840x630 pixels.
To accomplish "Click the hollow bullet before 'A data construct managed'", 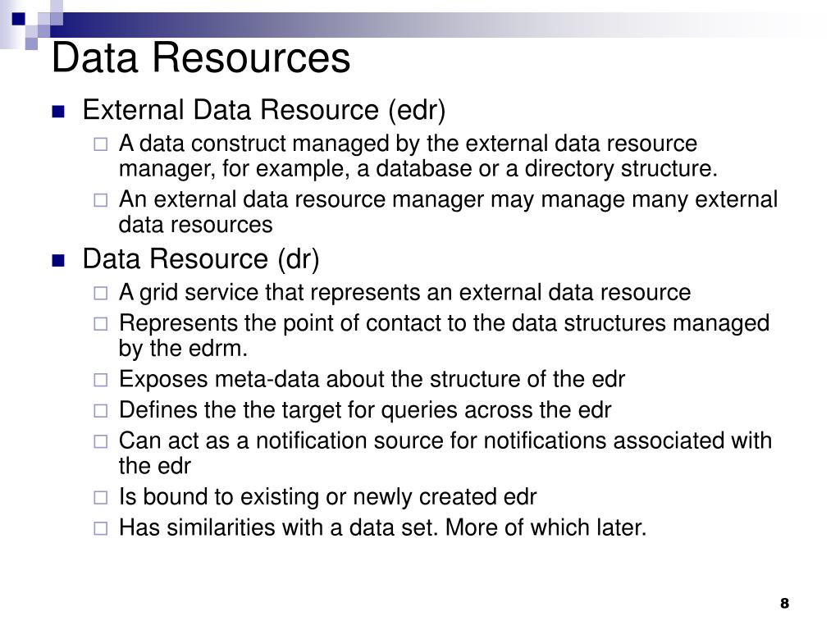I will [x=101, y=144].
